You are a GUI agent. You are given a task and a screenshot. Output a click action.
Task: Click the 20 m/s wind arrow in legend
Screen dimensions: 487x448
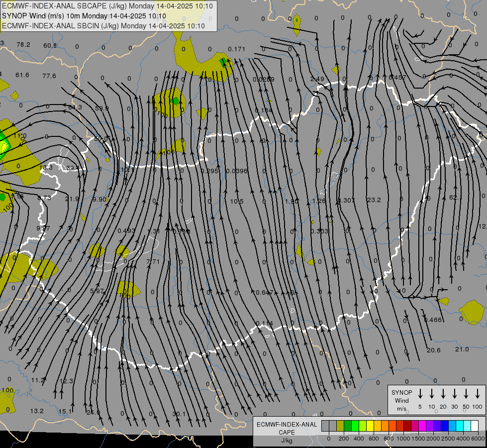(443, 394)
